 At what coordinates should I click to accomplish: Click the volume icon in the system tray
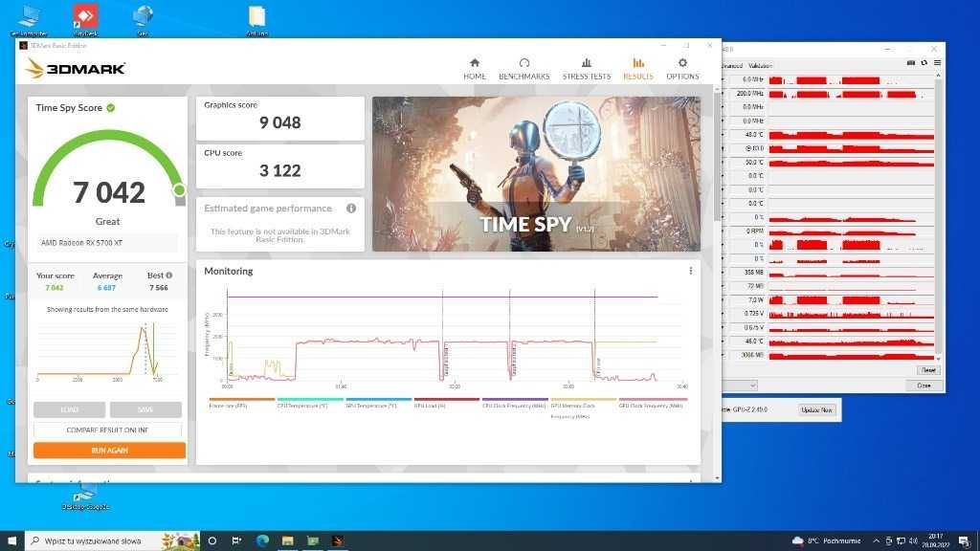pyautogui.click(x=913, y=541)
